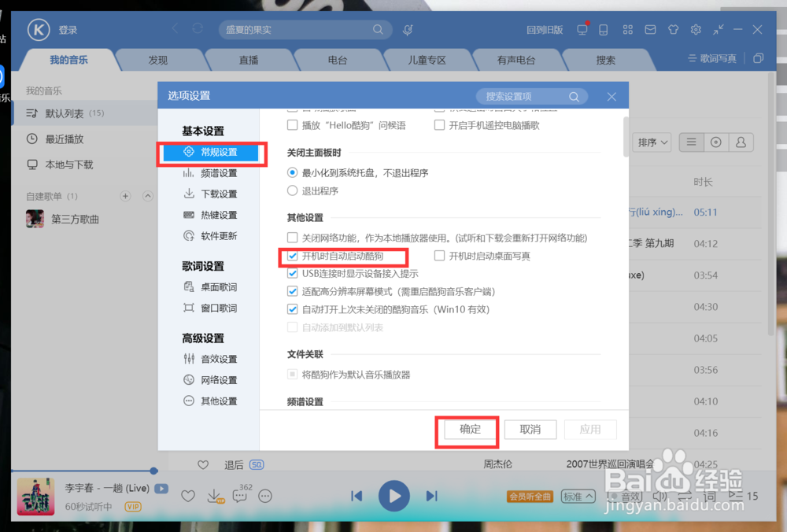Click the album view disc icon

[715, 142]
